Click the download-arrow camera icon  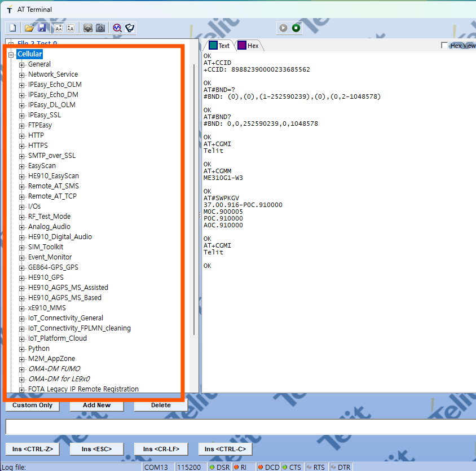point(100,28)
